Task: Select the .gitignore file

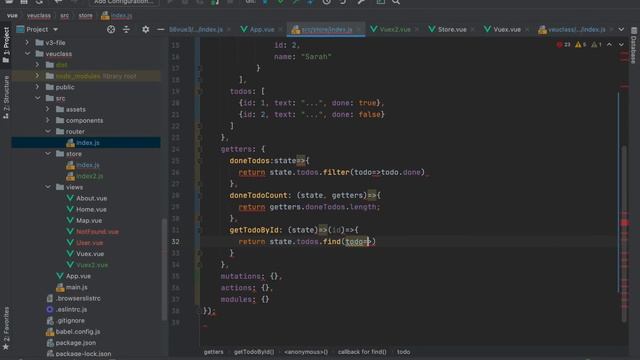Action: tap(70, 320)
